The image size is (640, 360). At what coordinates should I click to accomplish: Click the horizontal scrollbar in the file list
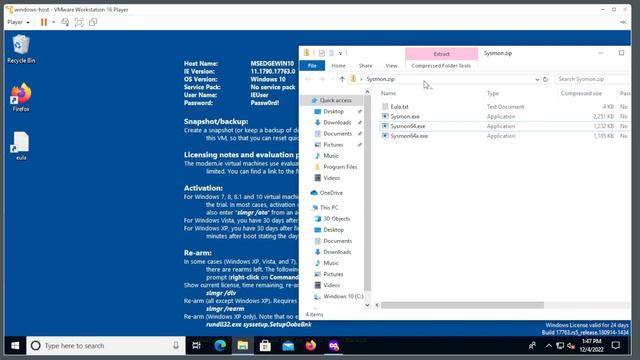click(x=462, y=305)
